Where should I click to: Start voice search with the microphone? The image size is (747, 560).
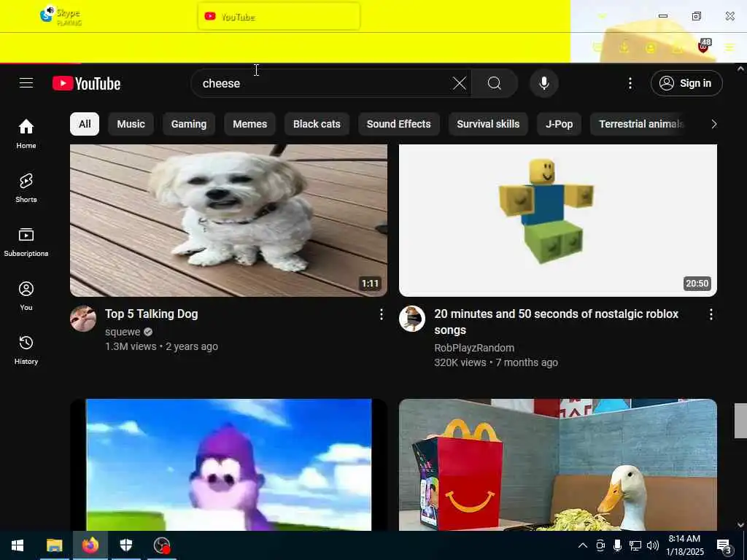click(x=543, y=83)
